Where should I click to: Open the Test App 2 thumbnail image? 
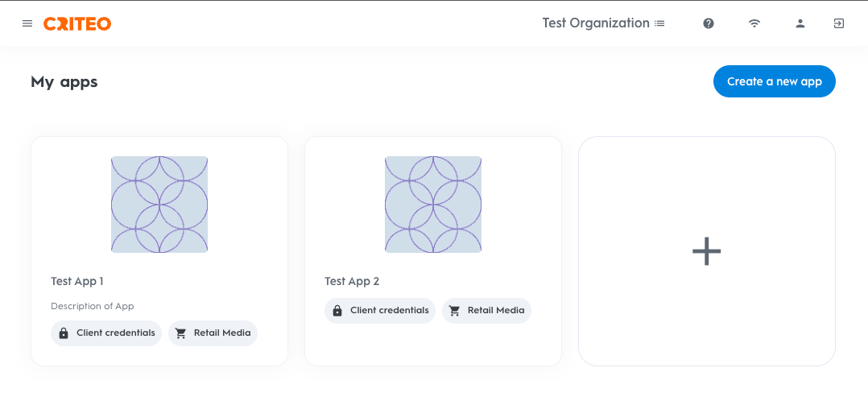[433, 205]
